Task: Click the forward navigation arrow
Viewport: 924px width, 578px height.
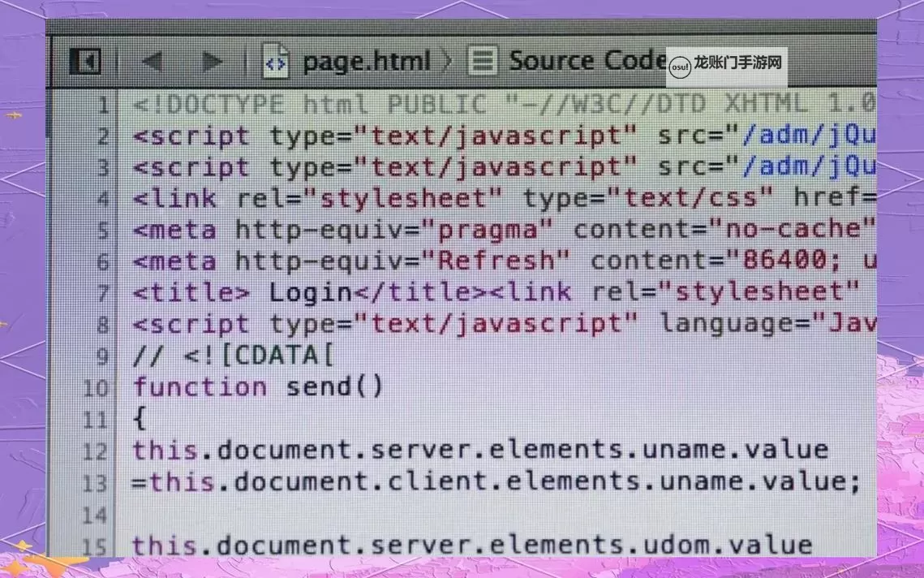Action: tap(212, 61)
